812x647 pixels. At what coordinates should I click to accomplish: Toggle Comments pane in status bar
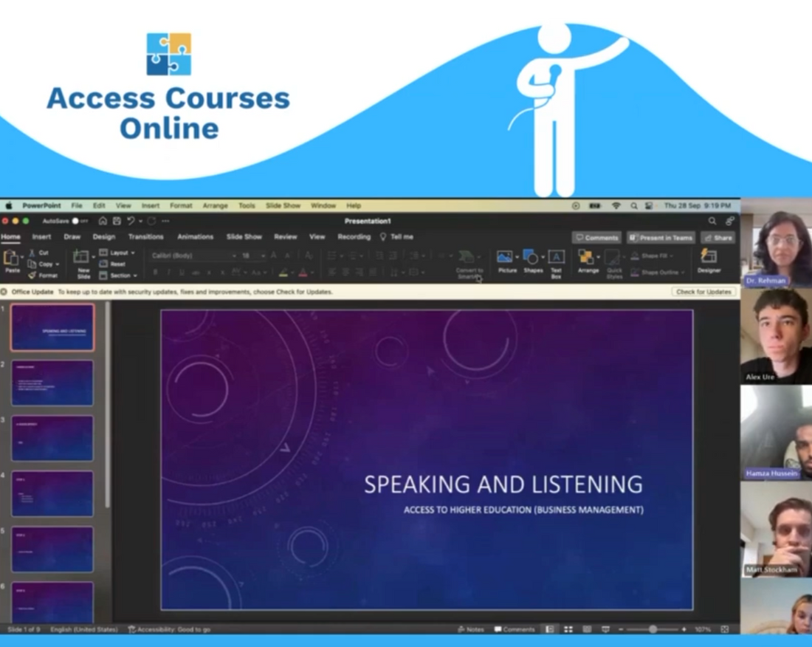[x=515, y=629]
